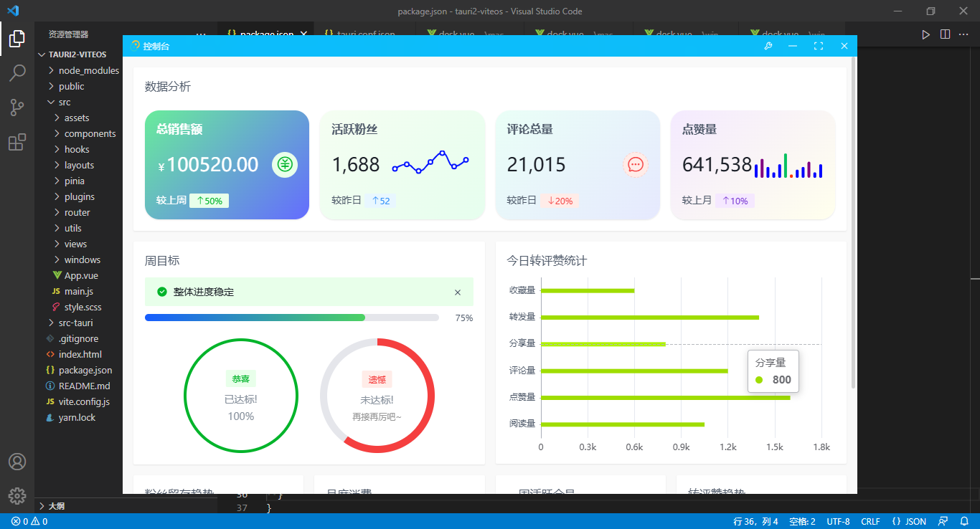
Task: Click the Run button in the editor toolbar
Action: pyautogui.click(x=926, y=34)
